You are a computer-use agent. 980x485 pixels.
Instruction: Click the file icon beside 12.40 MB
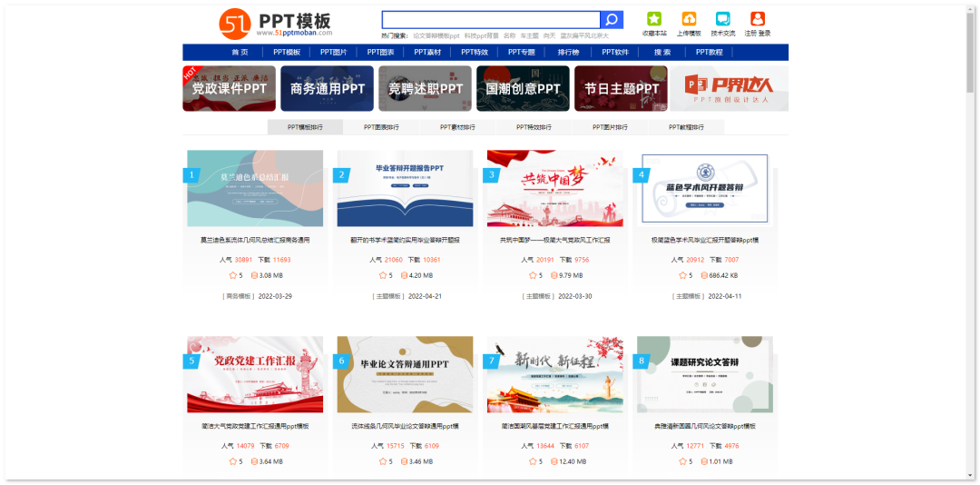(554, 462)
